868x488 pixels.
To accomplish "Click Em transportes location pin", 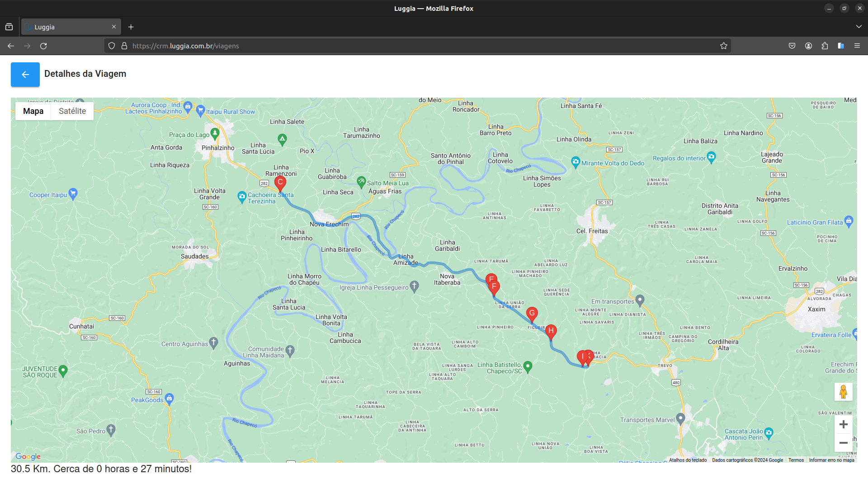I will point(640,300).
